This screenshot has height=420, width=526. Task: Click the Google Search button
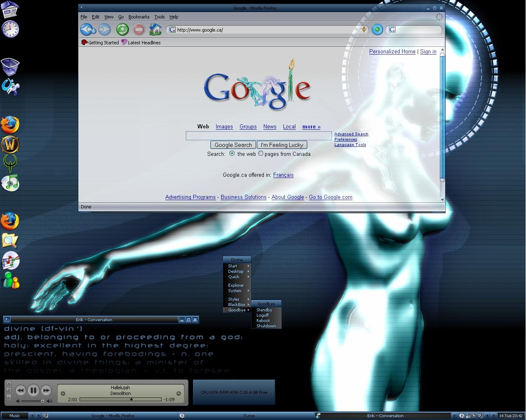pos(233,145)
